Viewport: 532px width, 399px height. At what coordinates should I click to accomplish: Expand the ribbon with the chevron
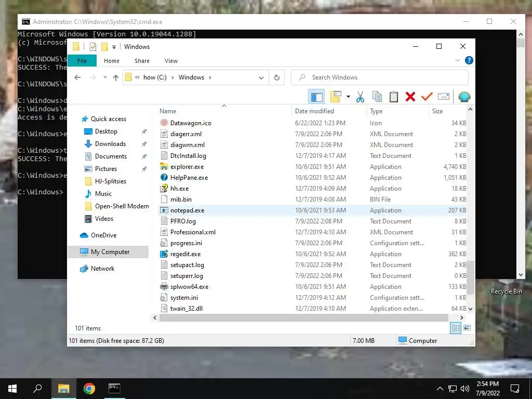457,60
